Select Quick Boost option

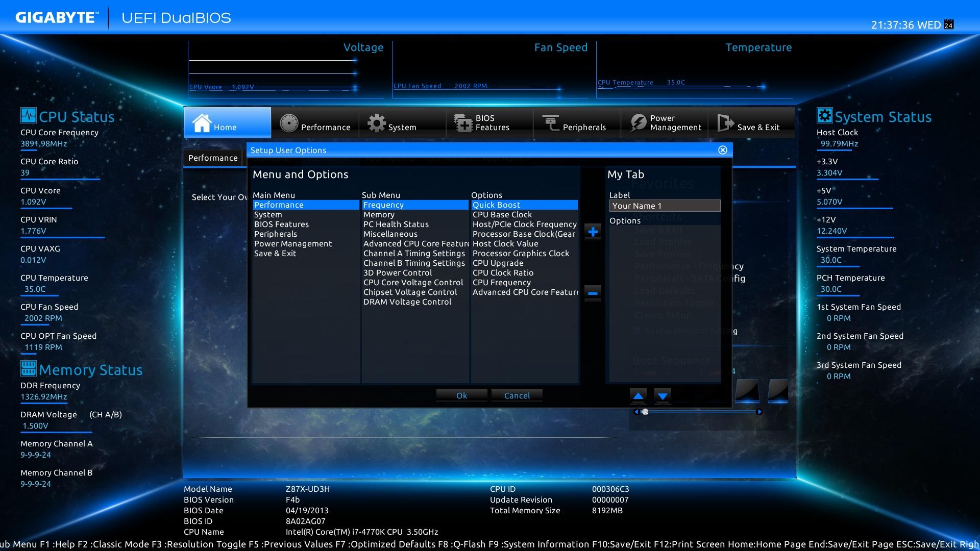pos(524,205)
